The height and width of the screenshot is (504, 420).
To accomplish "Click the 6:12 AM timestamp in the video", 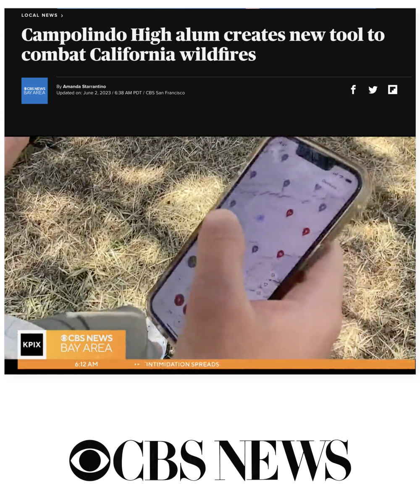I will (x=86, y=364).
